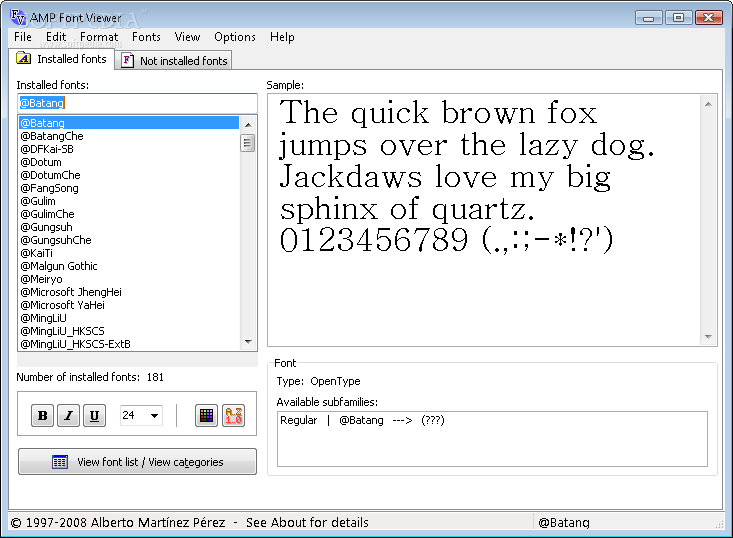The height and width of the screenshot is (538, 733).
Task: Click inside the sample text area
Action: (x=485, y=220)
